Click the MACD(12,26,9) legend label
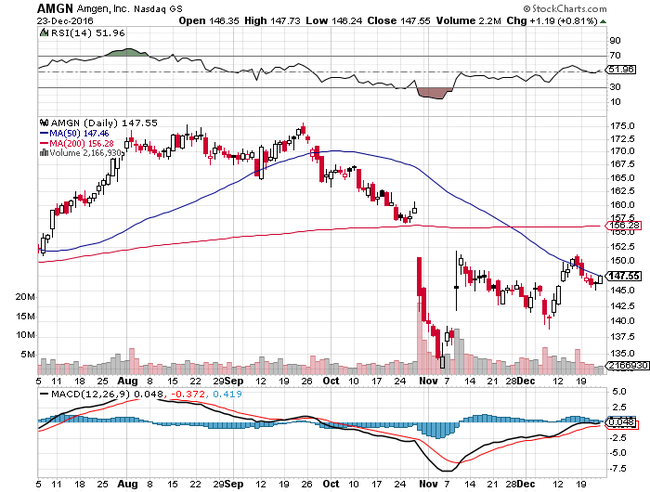 point(91,394)
